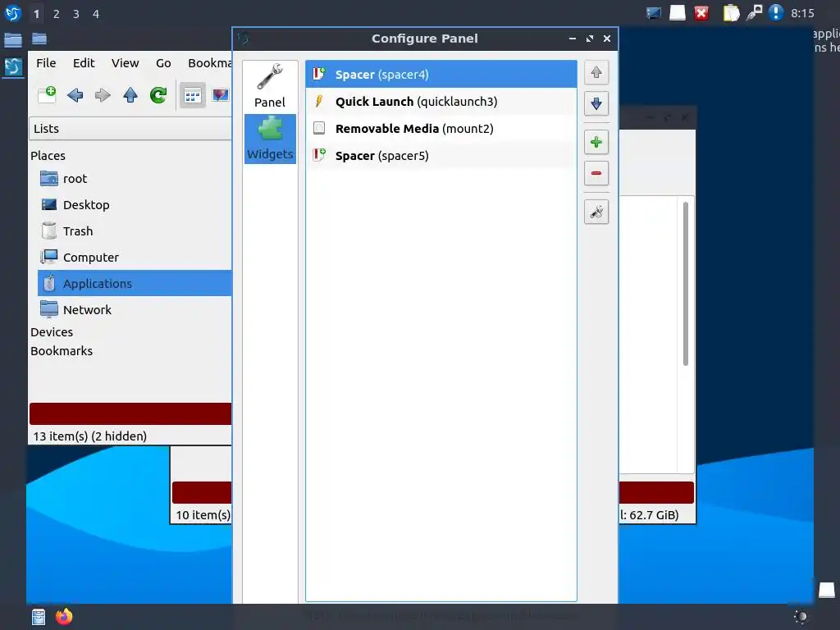Image resolution: width=840 pixels, height=630 pixels.
Task: Select Quick Launch (quicklaunch3) widget row
Action: click(441, 102)
